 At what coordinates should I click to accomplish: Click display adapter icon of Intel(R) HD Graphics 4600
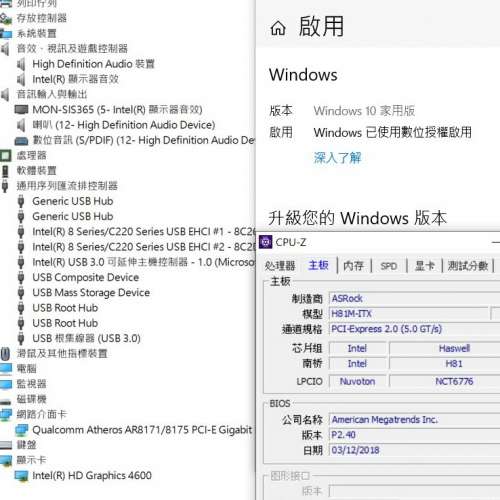point(22,476)
